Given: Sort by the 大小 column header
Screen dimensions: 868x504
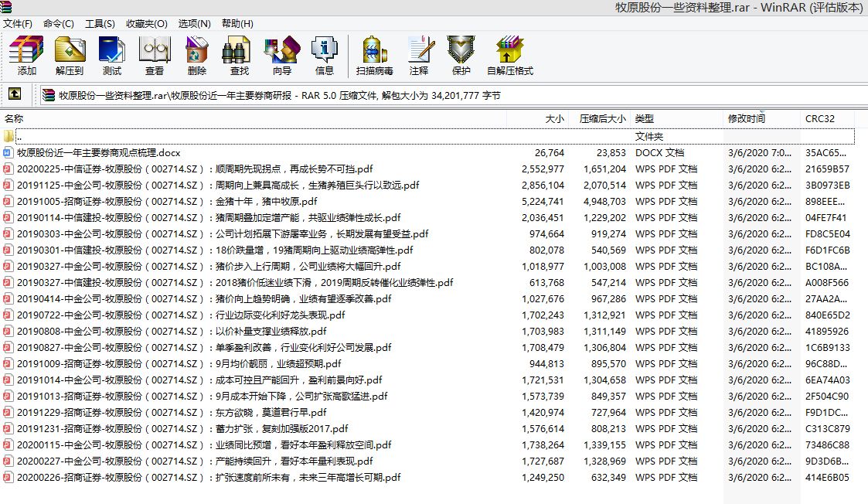Looking at the screenshot, I should pos(537,118).
